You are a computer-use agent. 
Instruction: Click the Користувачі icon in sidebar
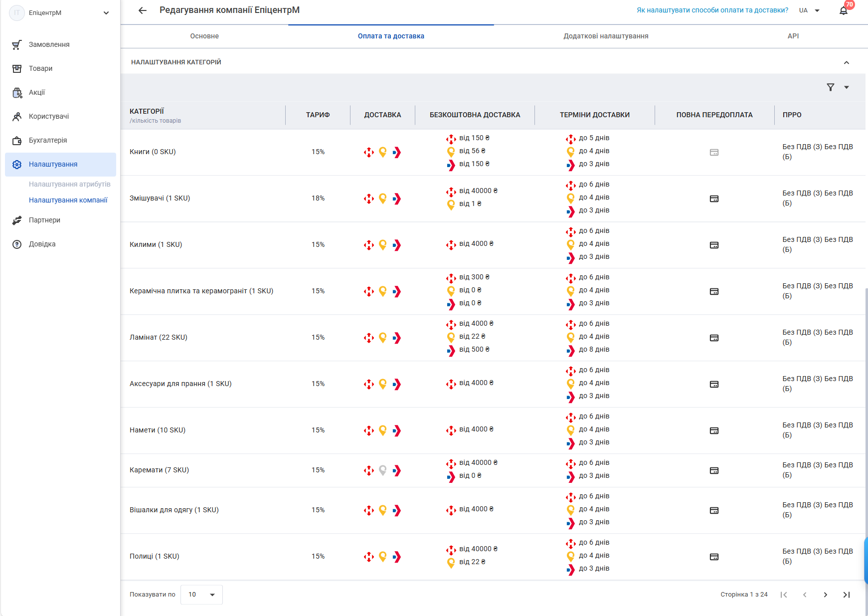17,116
